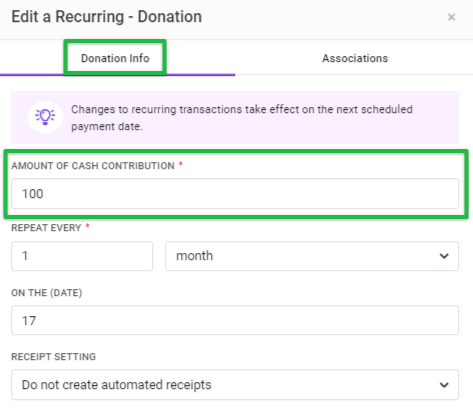Click the recurring transactions notice text

coord(242,118)
